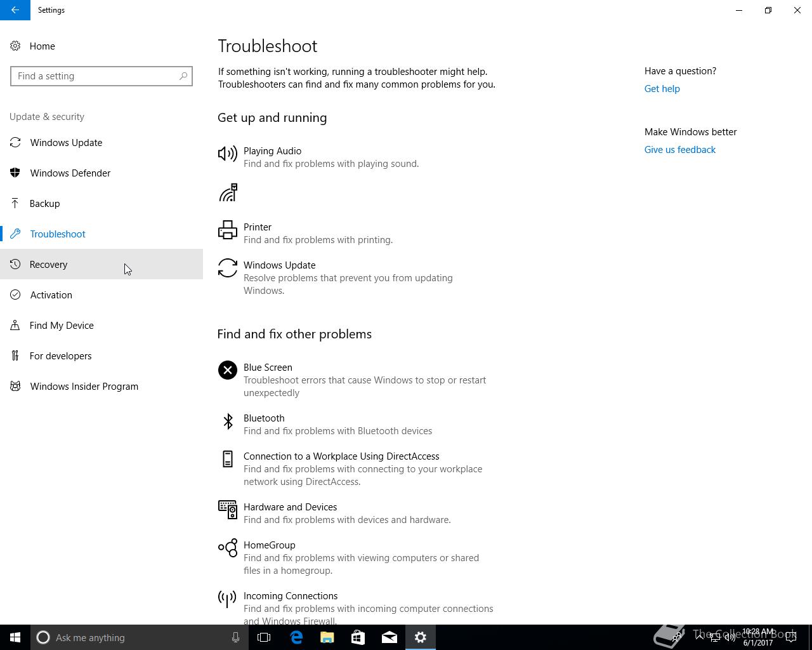The image size is (812, 650).
Task: Click the Backup upload arrow icon
Action: click(x=15, y=203)
